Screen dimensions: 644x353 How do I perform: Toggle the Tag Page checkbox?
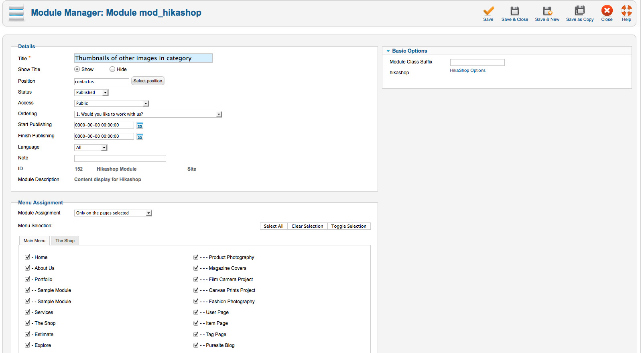[x=196, y=334]
